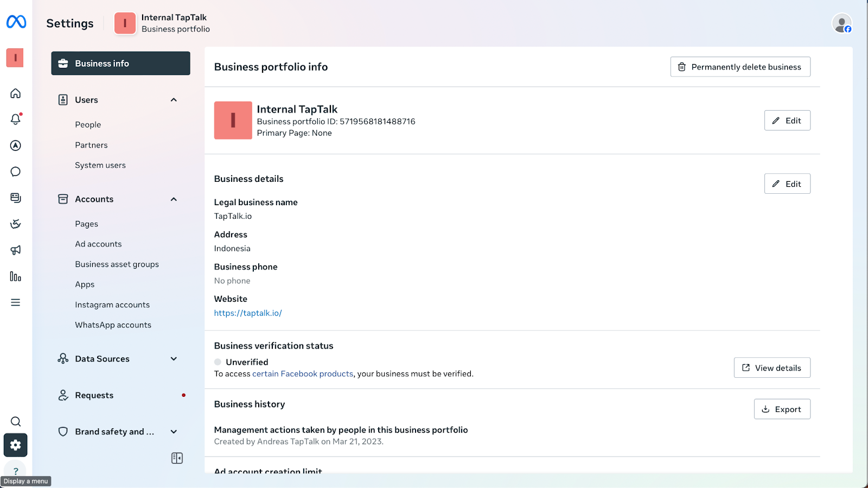Click the red portfolio tile in left rail
This screenshot has height=488, width=868.
[x=15, y=58]
